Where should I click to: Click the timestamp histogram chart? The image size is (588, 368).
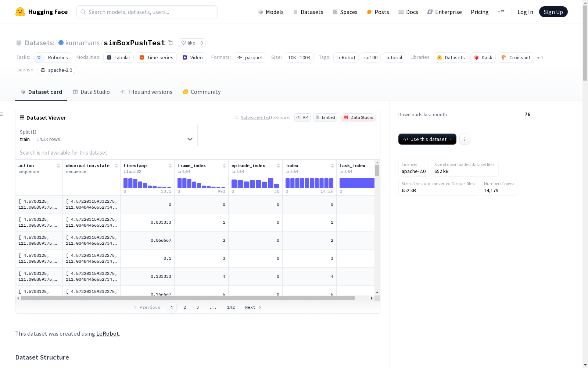tap(147, 183)
